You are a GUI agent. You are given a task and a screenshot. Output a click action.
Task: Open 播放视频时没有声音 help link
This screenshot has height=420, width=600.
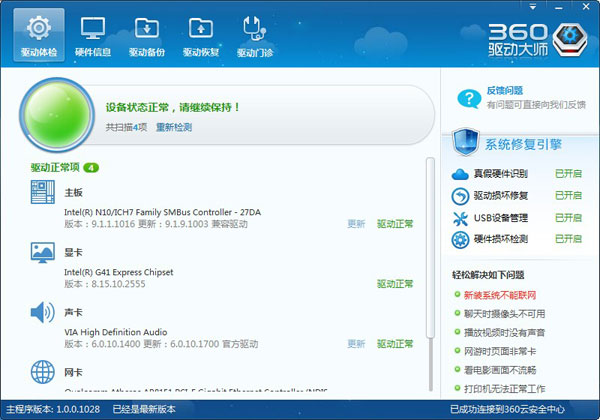click(504, 333)
